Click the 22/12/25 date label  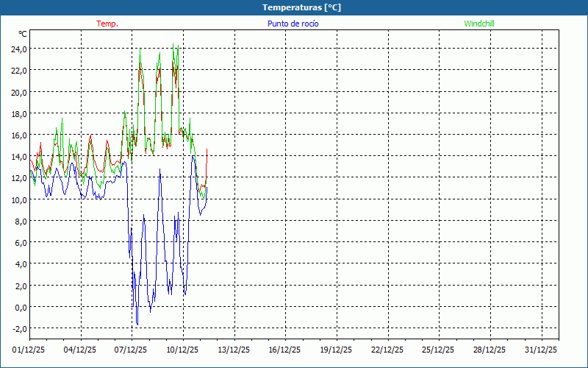click(387, 350)
